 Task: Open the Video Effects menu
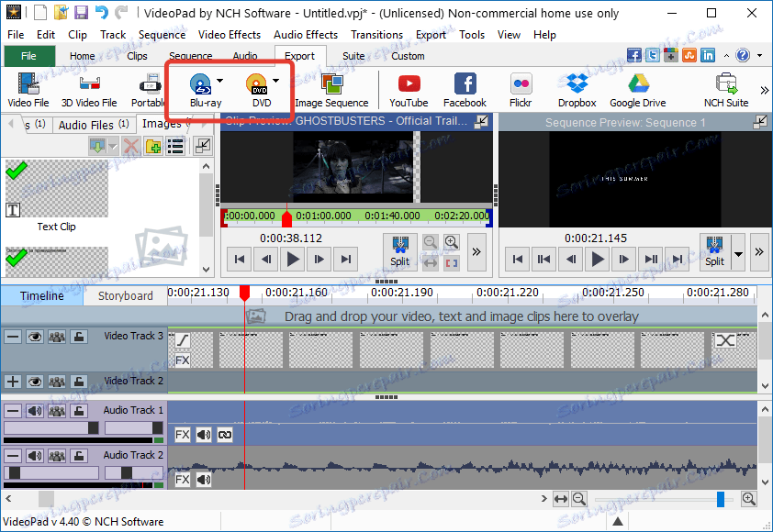230,35
